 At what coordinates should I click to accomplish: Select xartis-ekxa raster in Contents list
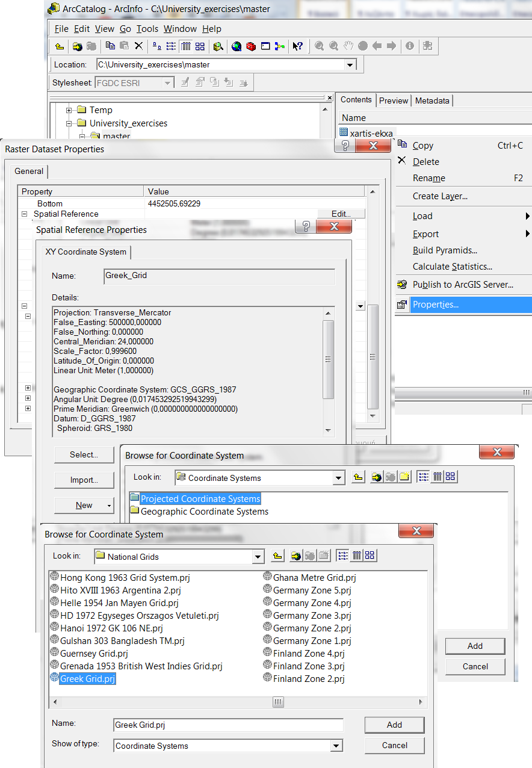[x=367, y=134]
